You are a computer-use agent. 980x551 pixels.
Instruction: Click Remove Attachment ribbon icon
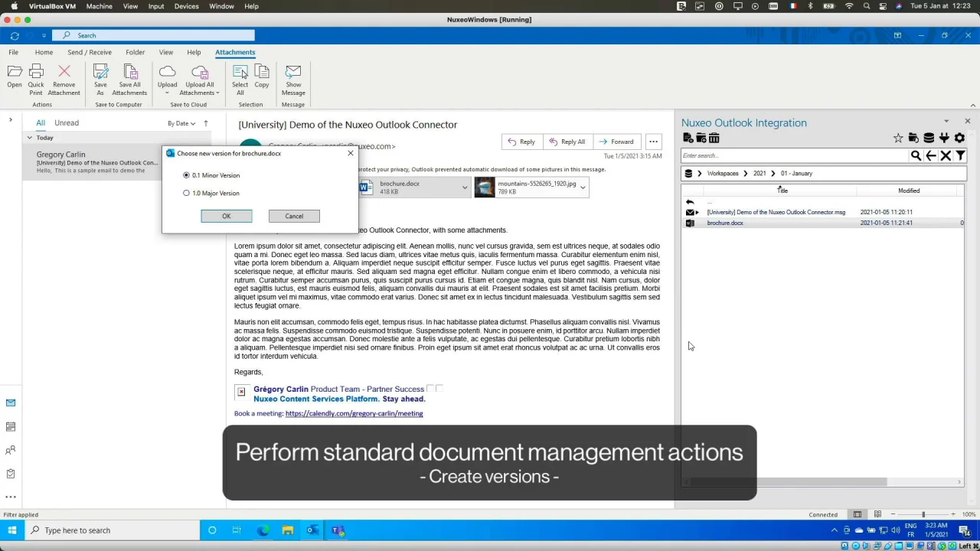[64, 80]
